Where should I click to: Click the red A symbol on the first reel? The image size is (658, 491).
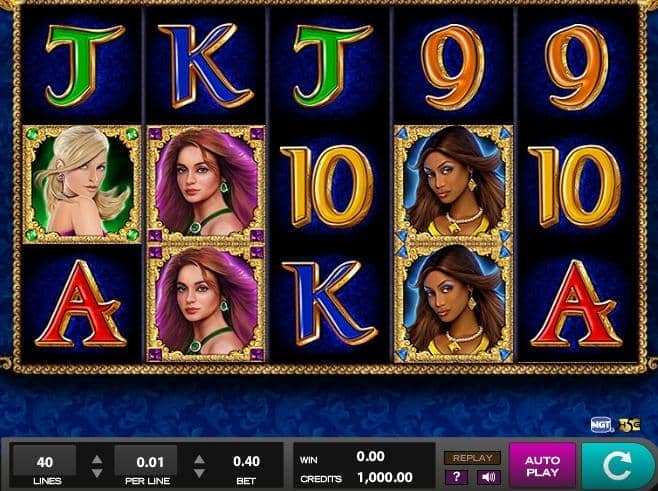coord(81,304)
